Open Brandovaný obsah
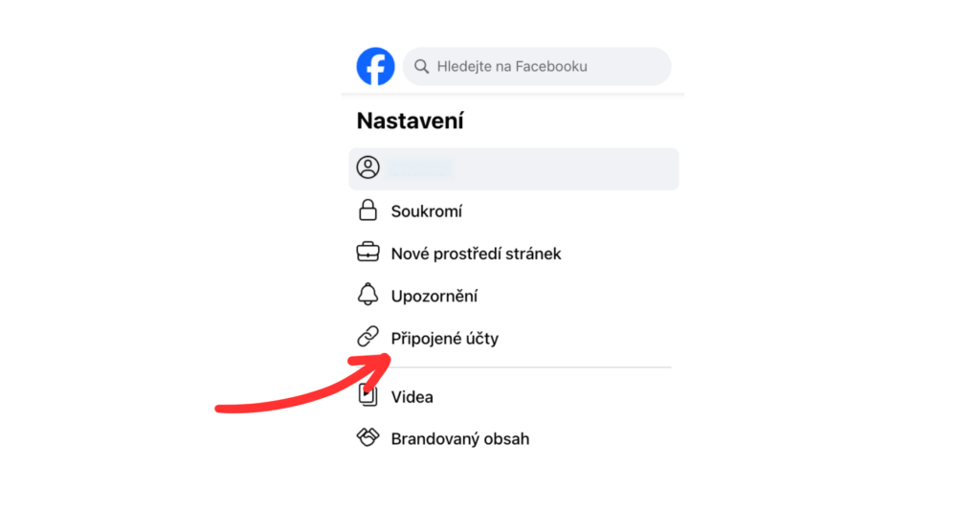The image size is (980, 510). pos(460,439)
